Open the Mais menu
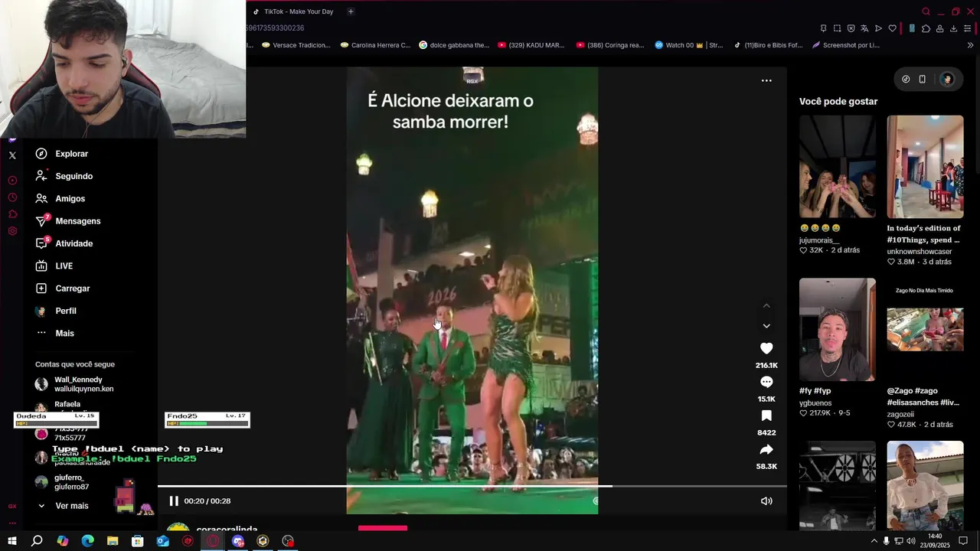This screenshot has height=551, width=980. 54,333
